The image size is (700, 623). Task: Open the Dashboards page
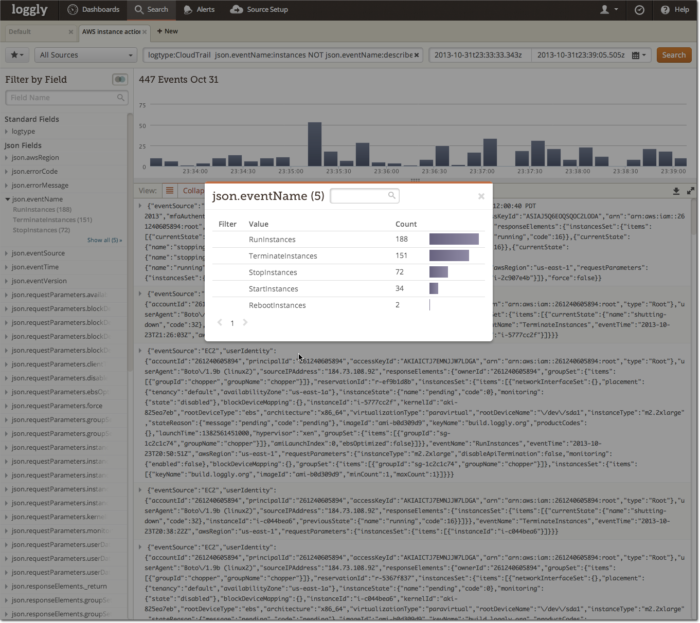pos(94,10)
